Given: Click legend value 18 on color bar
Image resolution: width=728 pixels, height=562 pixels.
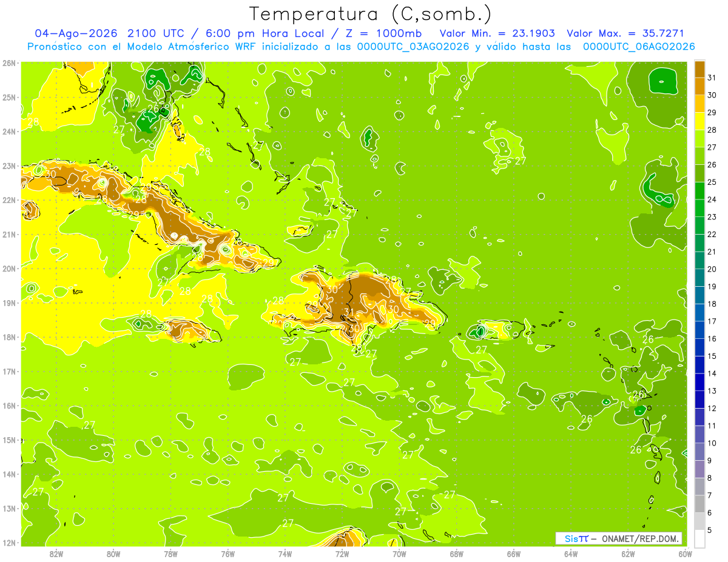Looking at the screenshot, I should [712, 304].
